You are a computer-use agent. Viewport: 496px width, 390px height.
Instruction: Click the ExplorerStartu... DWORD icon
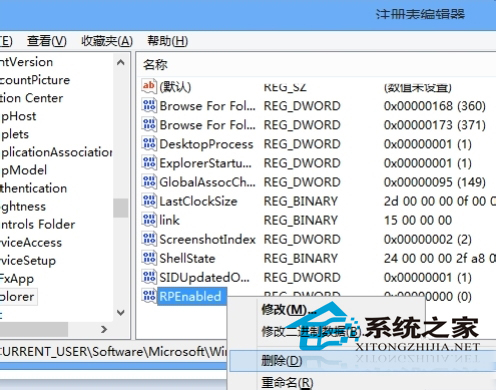pyautogui.click(x=149, y=162)
